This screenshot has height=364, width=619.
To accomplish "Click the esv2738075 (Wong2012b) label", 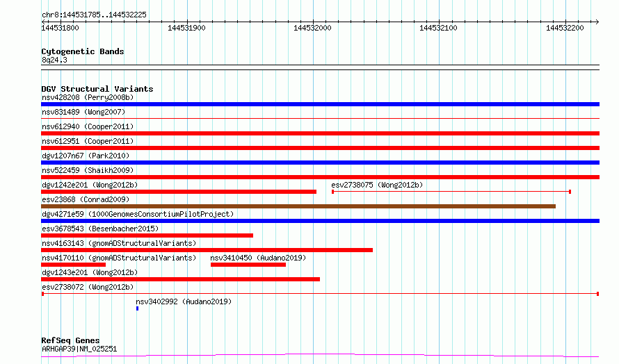I will tap(377, 185).
